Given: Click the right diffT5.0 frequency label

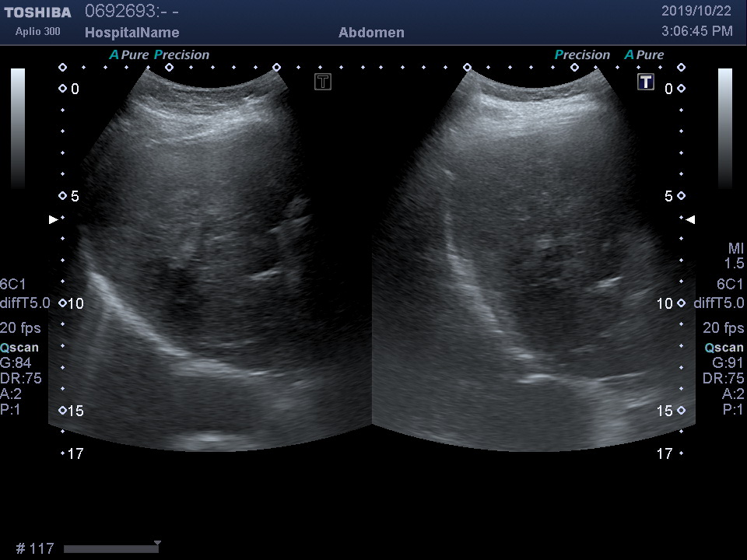Looking at the screenshot, I should pos(719,303).
